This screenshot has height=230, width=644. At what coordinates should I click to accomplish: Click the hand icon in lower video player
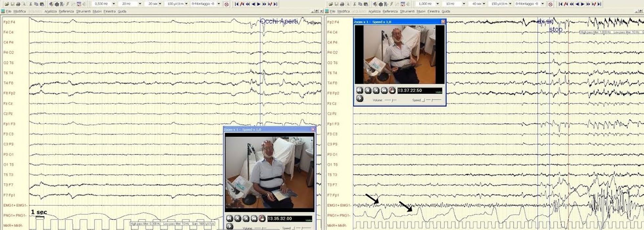[262, 218]
